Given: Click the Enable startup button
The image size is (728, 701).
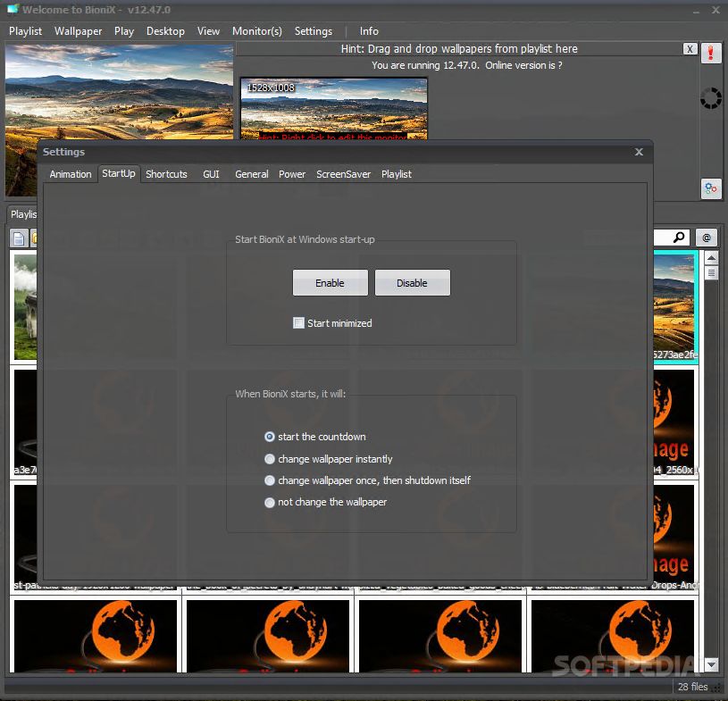Looking at the screenshot, I should click(331, 283).
